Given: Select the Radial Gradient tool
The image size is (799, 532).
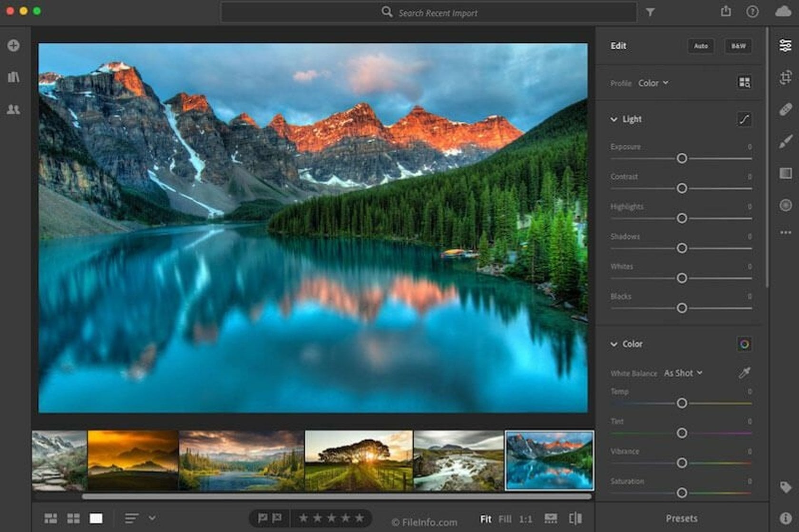Looking at the screenshot, I should point(785,205).
